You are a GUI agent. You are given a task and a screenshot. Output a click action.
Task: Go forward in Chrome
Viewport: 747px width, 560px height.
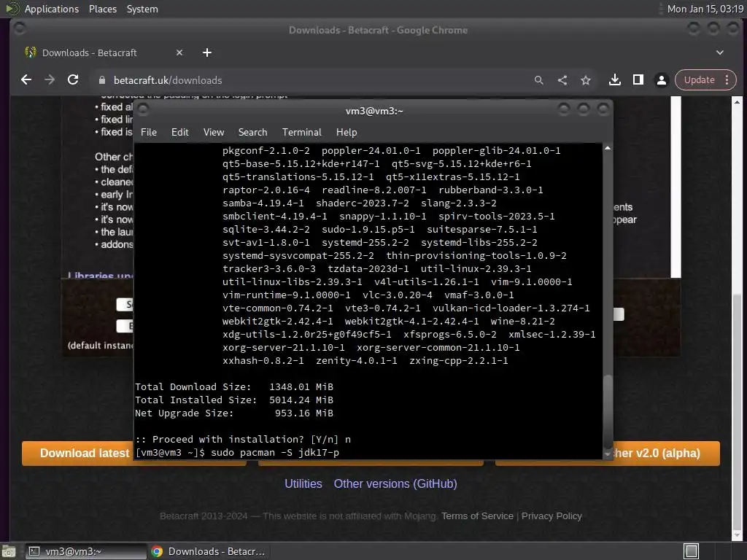pyautogui.click(x=50, y=80)
